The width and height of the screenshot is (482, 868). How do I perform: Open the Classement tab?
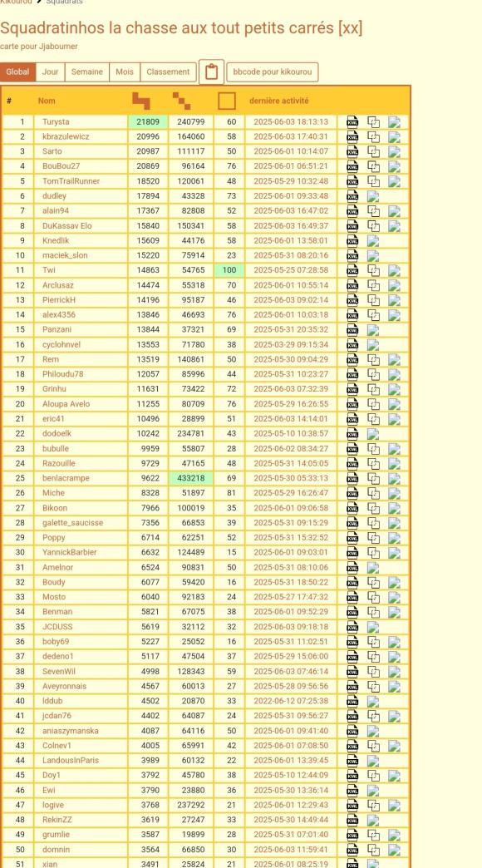[168, 72]
